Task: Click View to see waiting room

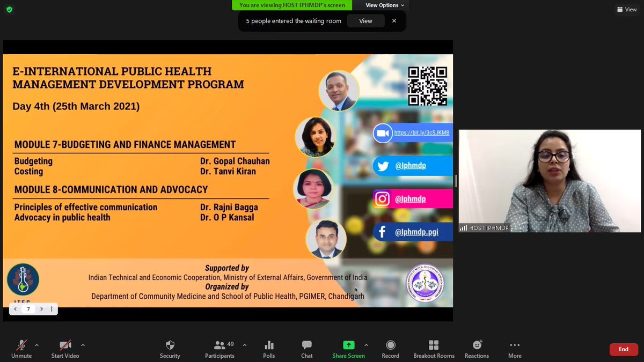Action: 365,21
